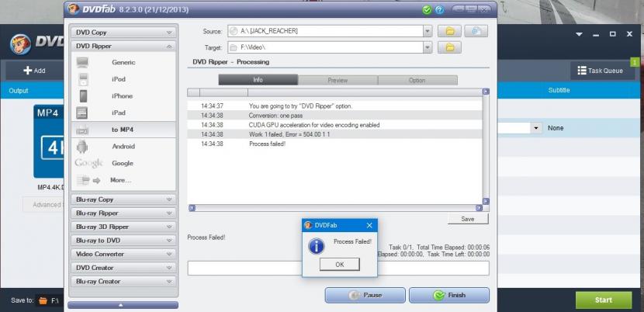644x312 pixels.
Task: Select the to MP4 profile icon
Action: [82, 130]
